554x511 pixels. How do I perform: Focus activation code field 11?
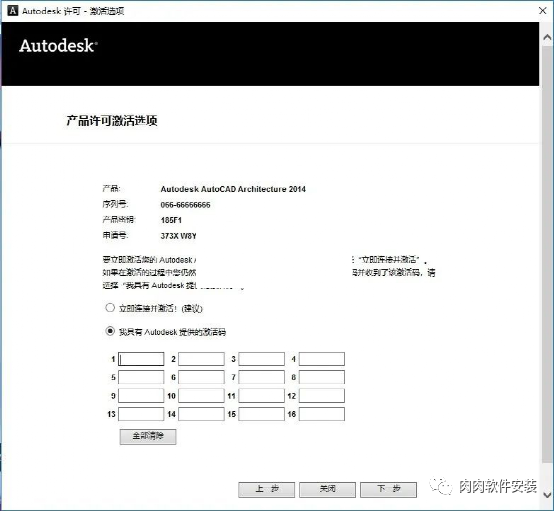click(261, 395)
